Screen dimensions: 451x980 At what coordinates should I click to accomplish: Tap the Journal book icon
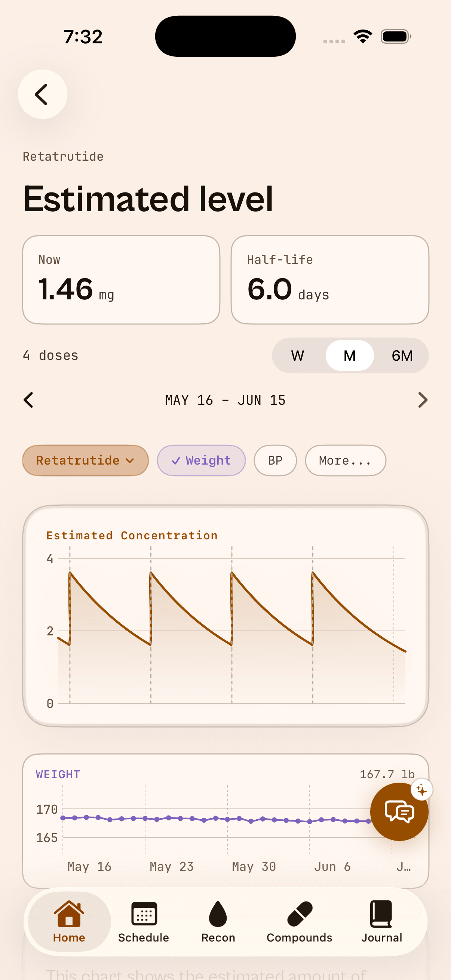tap(381, 913)
